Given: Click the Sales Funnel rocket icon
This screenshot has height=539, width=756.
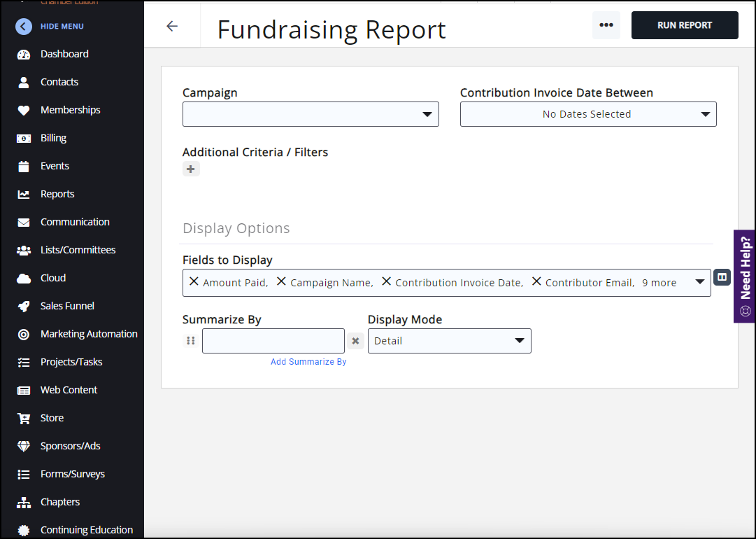Looking at the screenshot, I should point(24,306).
